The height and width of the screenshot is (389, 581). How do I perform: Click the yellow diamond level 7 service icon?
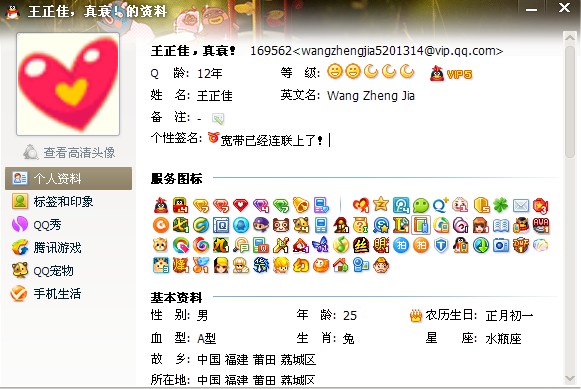tap(201, 205)
